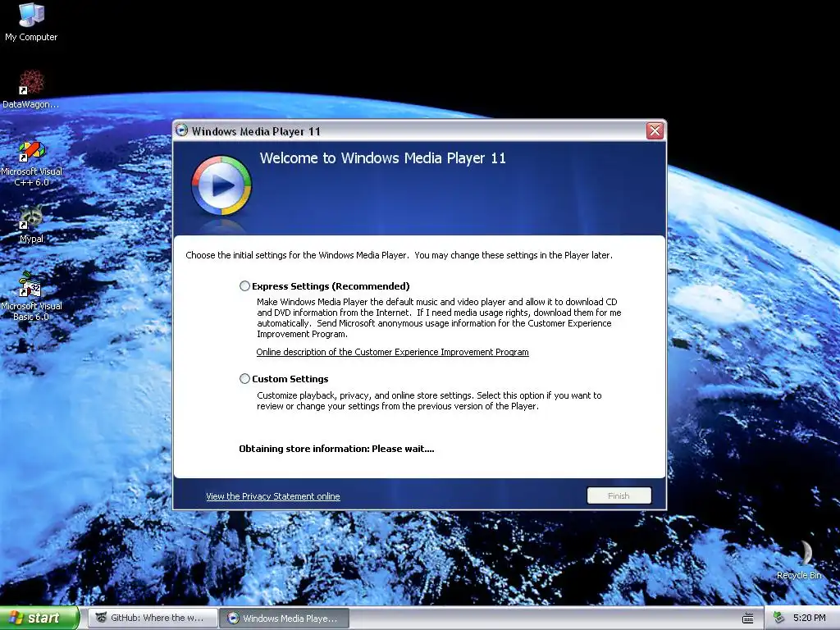Click the Finish button

[619, 495]
